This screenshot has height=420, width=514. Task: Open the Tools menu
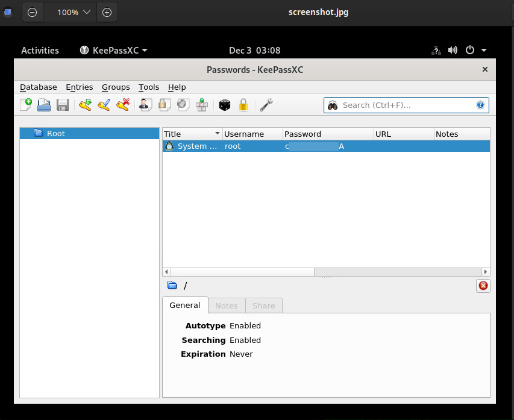point(149,87)
